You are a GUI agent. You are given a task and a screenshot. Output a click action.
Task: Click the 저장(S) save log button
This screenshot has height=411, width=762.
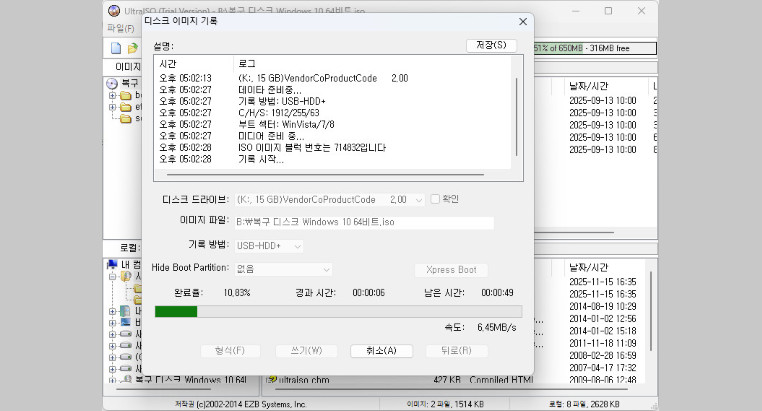(491, 45)
